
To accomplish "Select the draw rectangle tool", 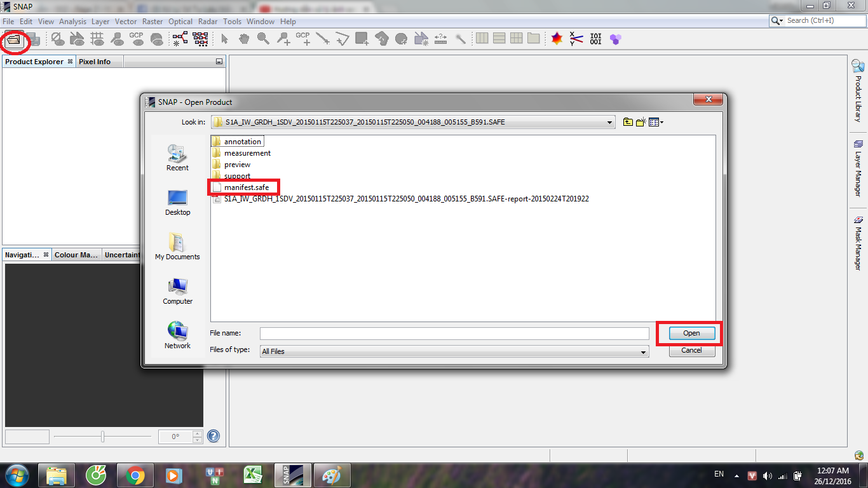I will (x=362, y=39).
